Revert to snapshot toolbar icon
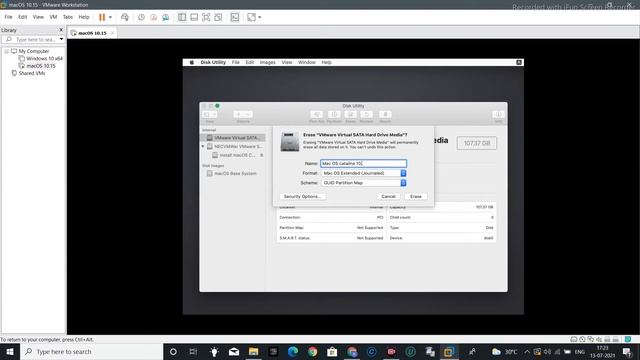The image size is (640, 360). point(153,17)
